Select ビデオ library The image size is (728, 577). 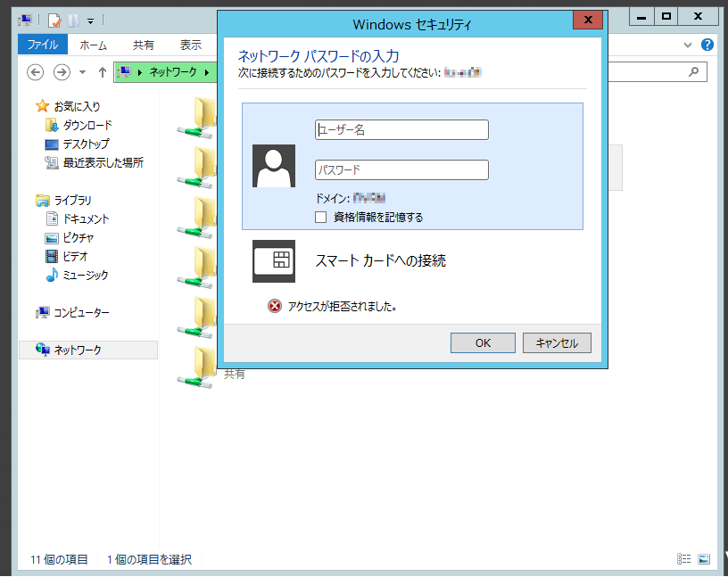75,256
